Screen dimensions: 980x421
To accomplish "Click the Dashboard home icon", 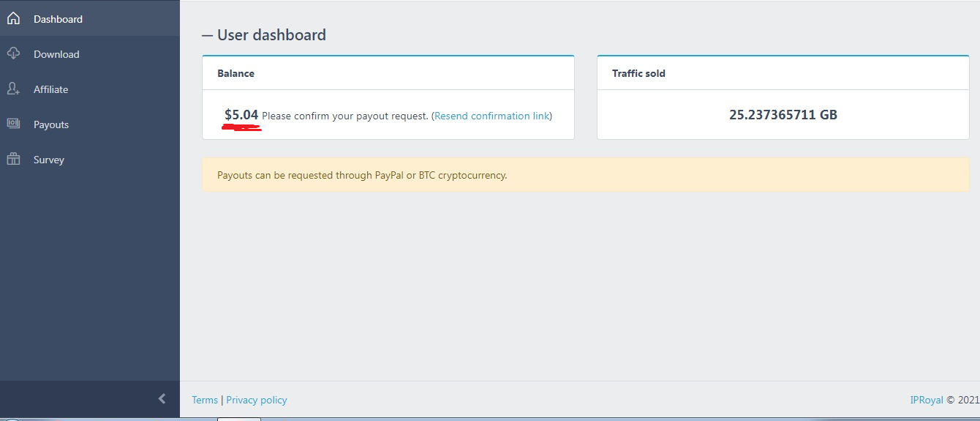I will point(13,18).
